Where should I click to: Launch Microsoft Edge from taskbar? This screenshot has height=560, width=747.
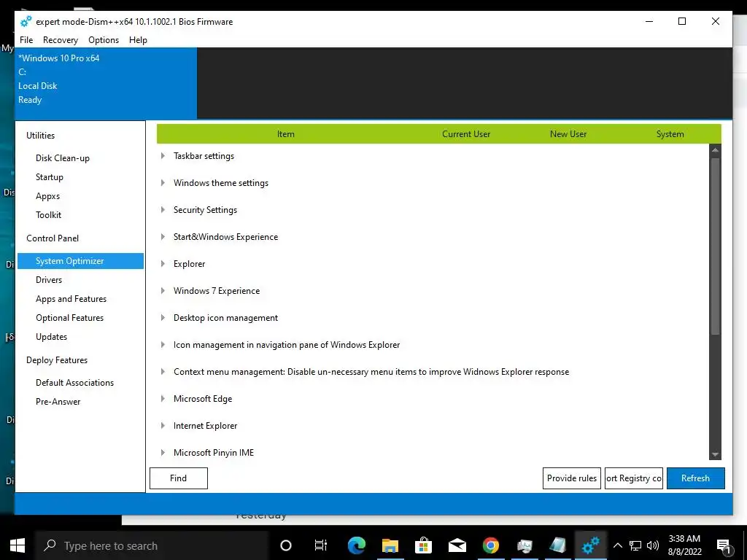coord(356,545)
